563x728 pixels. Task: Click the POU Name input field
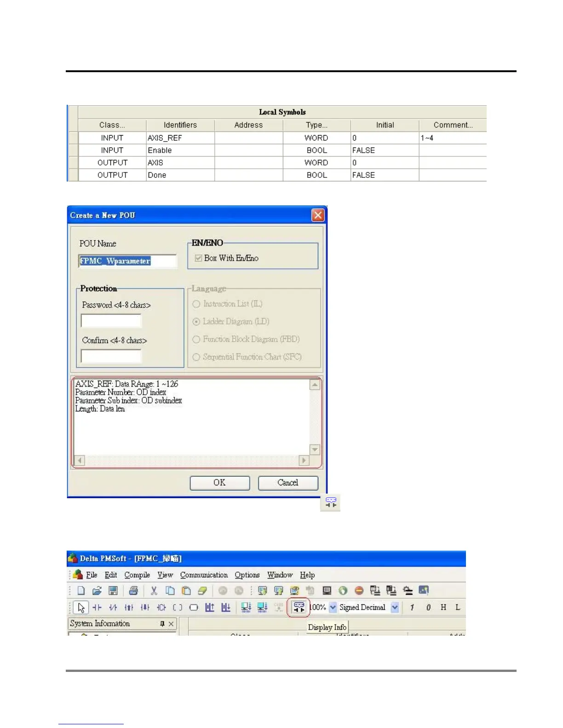coord(127,261)
